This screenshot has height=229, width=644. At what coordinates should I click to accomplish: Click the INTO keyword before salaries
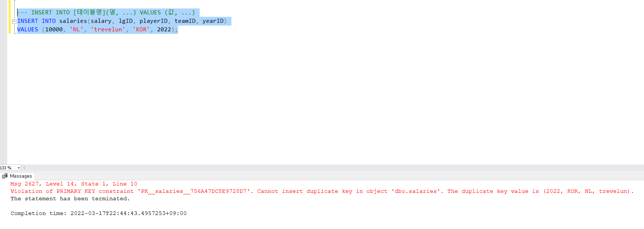click(49, 21)
